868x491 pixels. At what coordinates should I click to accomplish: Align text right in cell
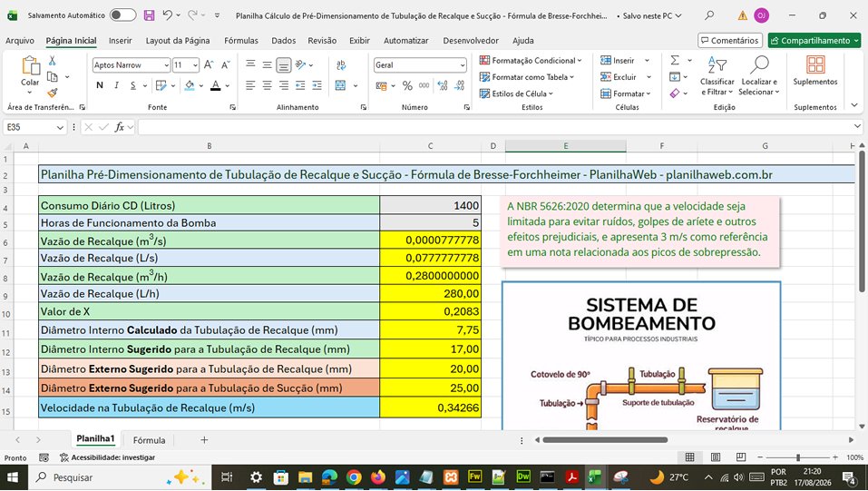point(284,85)
